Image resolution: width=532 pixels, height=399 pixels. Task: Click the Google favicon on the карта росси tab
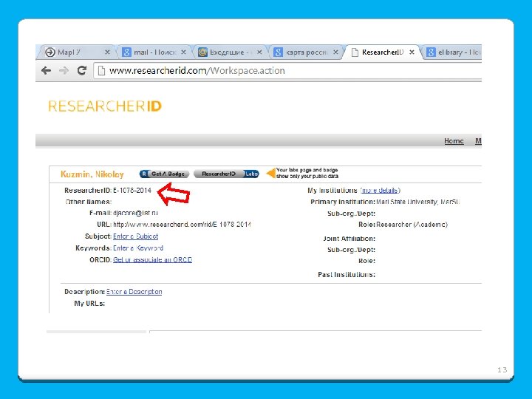(279, 52)
